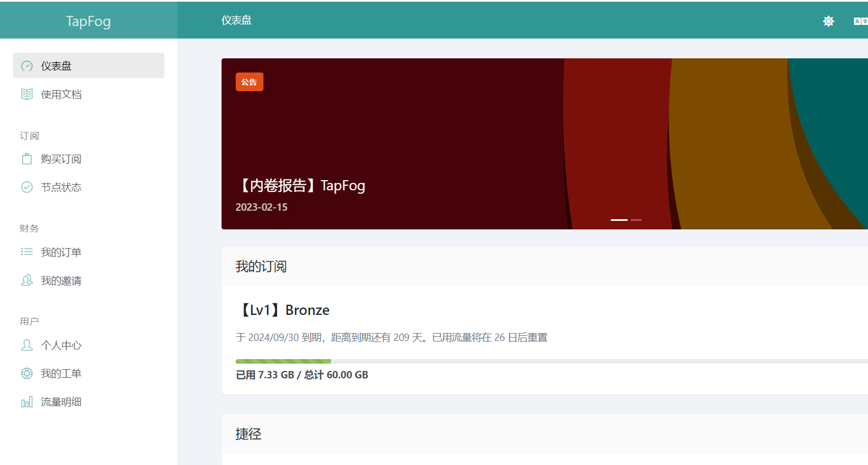Screen dimensions: 868x465
Task: Go to 个人中心
Action: (88, 344)
